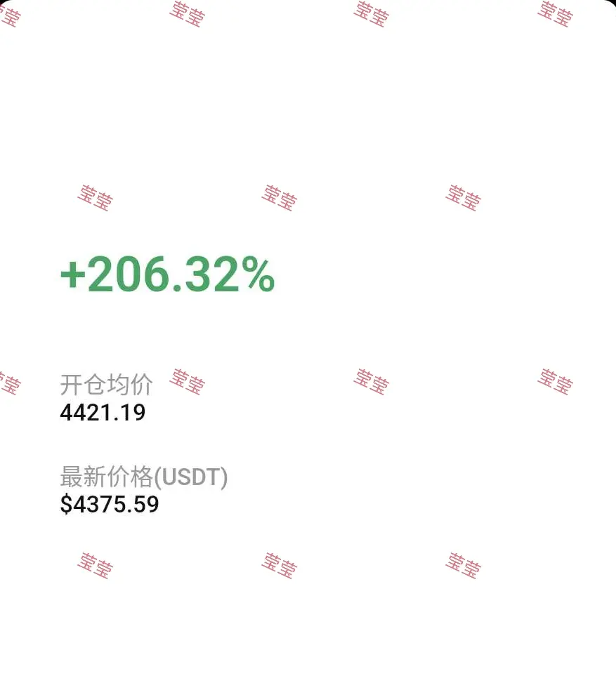Click the 最新 characters in the latest price label
The width and height of the screenshot is (616, 683).
[x=84, y=477]
